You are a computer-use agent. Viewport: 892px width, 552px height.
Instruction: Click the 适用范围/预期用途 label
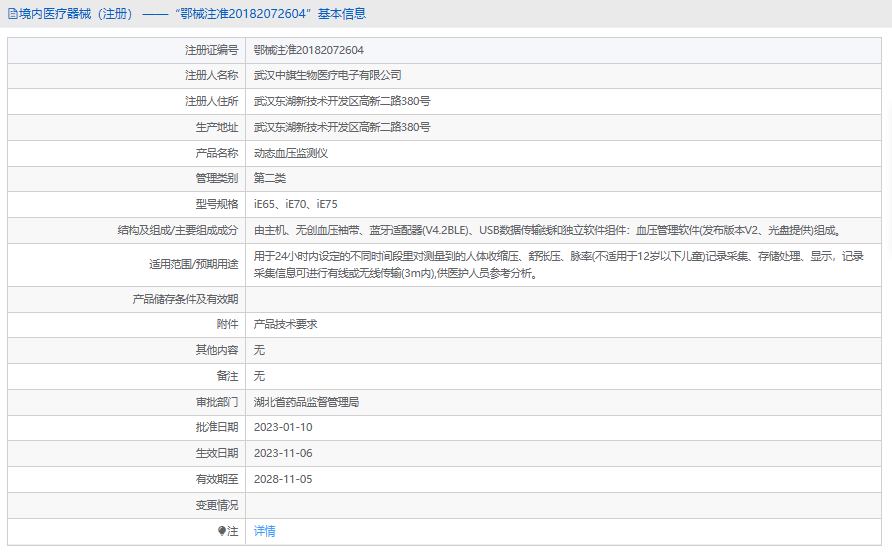[193, 264]
